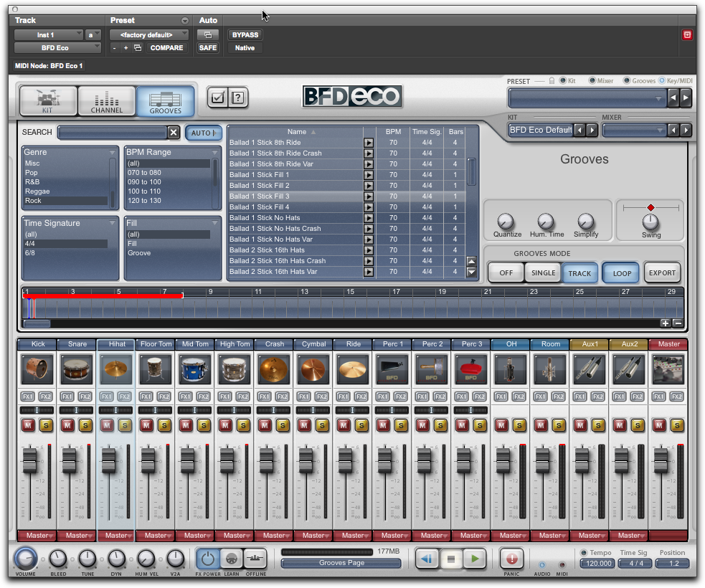The image size is (705, 588).
Task: Select the Kick drum thumbnail
Action: tap(37, 369)
